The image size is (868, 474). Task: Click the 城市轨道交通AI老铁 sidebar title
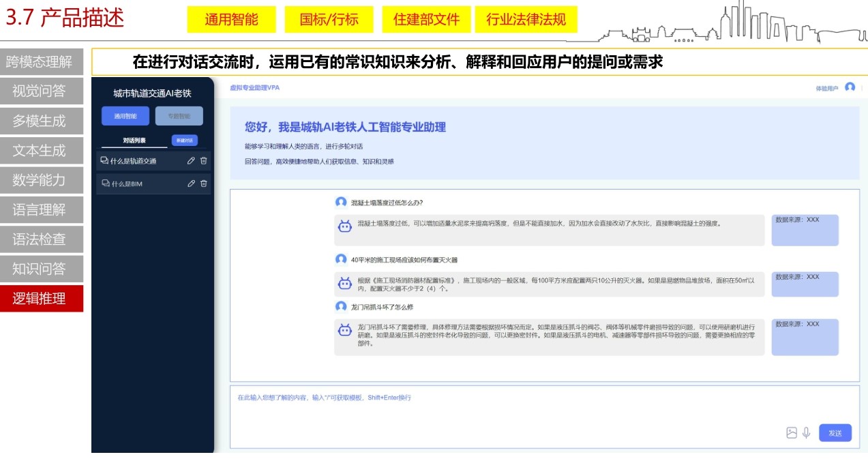click(x=153, y=93)
